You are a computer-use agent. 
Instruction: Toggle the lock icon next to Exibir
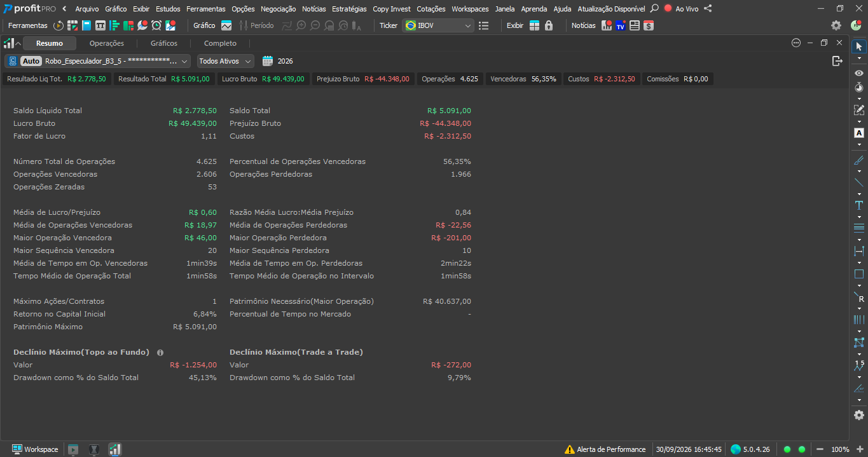pyautogui.click(x=549, y=25)
